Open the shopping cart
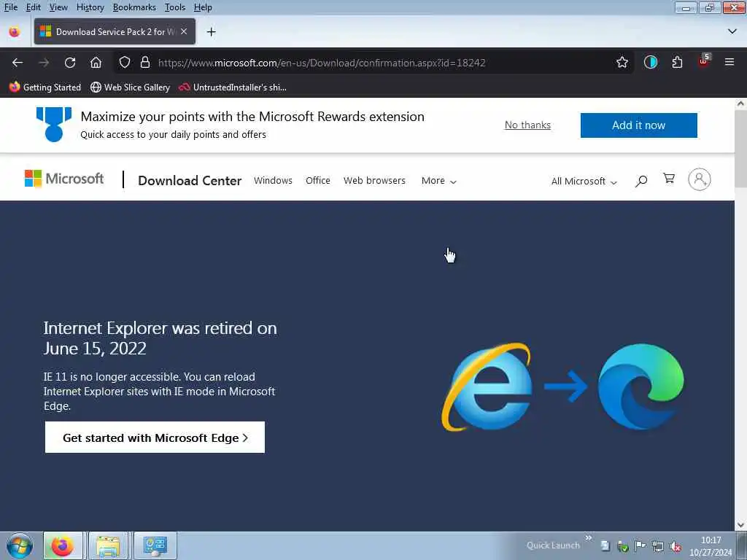 668,179
